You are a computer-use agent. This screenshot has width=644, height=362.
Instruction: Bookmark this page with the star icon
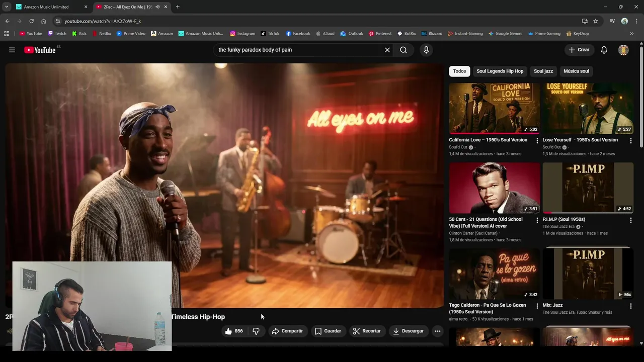point(596,21)
